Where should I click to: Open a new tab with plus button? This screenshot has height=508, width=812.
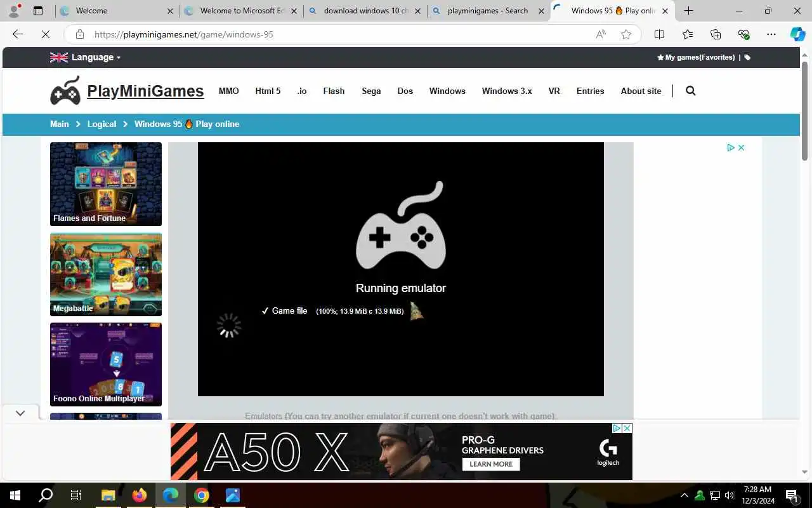688,11
